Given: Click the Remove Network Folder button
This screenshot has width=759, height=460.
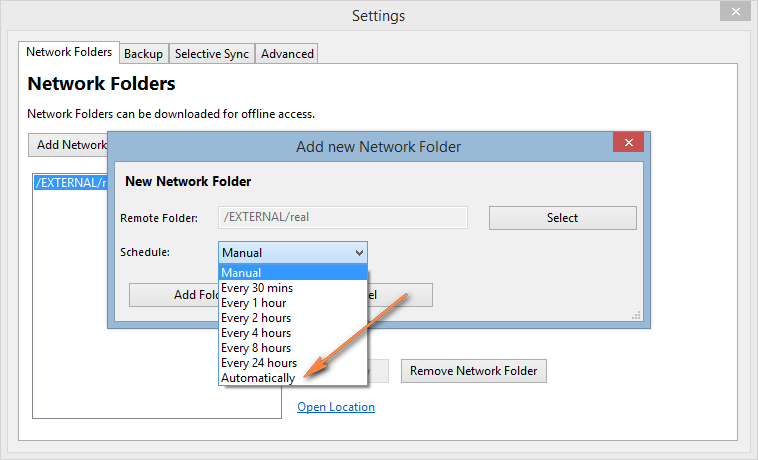Looking at the screenshot, I should (x=473, y=371).
